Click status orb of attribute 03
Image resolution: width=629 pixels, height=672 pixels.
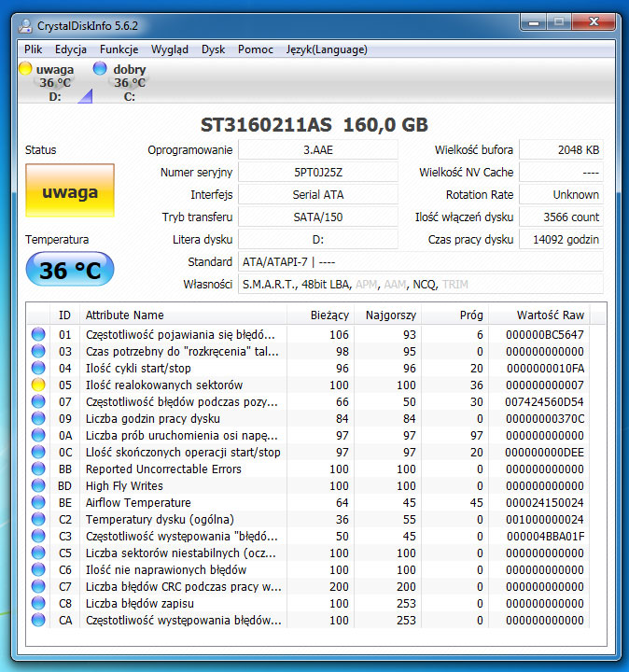pos(38,351)
